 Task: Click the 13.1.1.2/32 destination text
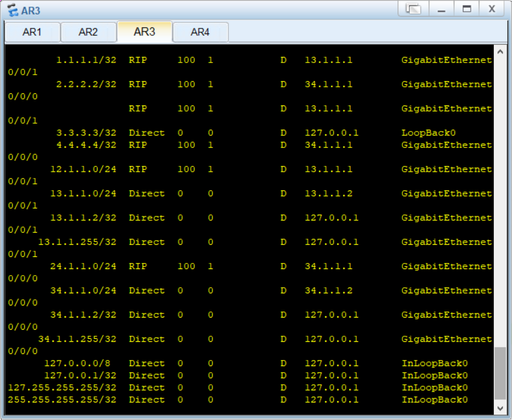tap(83, 218)
